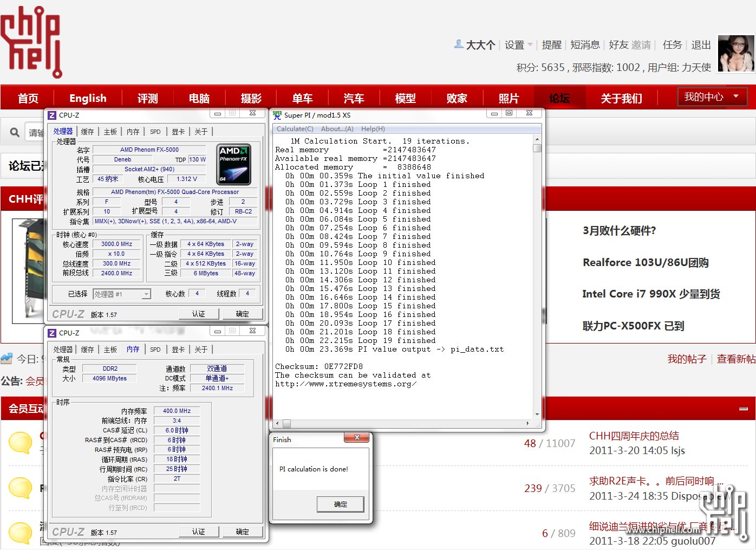This screenshot has width=756, height=550.
Task: Open 查看新帖 link
Action: point(736,359)
